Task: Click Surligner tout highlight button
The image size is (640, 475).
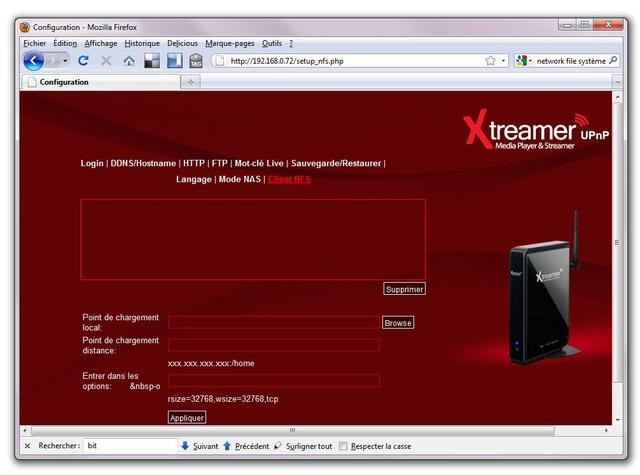Action: [302, 446]
